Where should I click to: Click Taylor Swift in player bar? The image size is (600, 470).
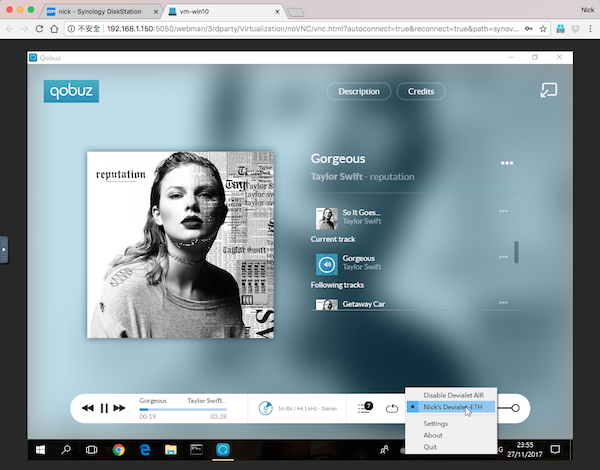pyautogui.click(x=207, y=400)
